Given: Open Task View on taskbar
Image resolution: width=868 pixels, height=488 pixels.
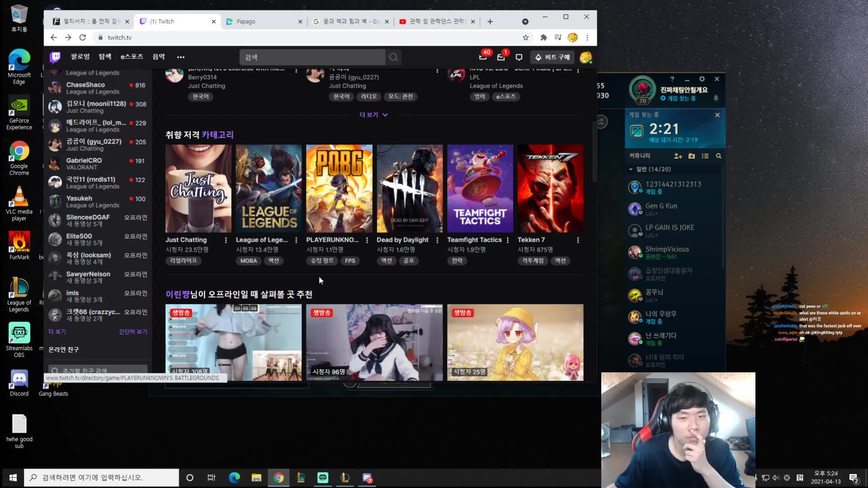Looking at the screenshot, I should tap(211, 478).
